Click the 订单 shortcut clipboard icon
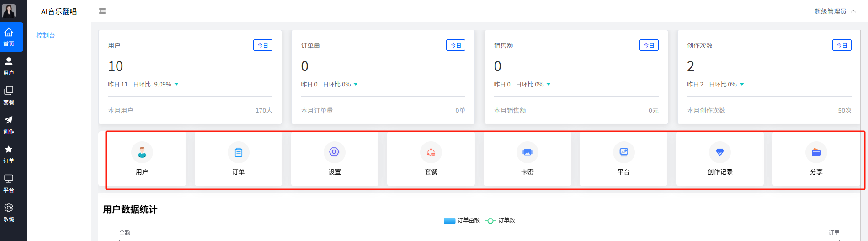Viewport: 868px width, 241px height. tap(239, 152)
